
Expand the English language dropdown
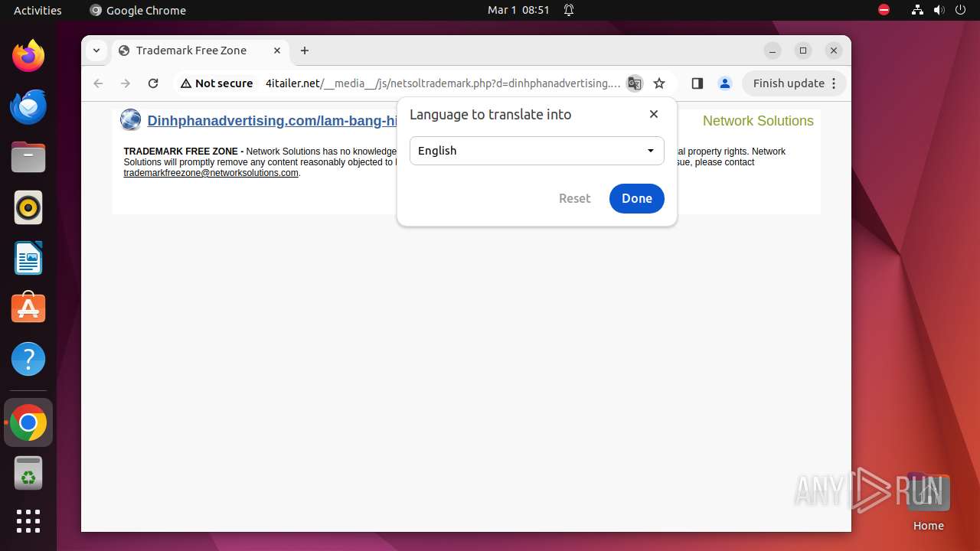pos(537,151)
